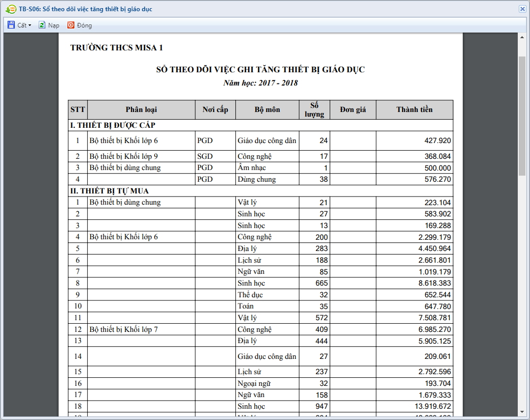Click the Toán subject cell
This screenshot has width=530, height=420.
(x=268, y=306)
